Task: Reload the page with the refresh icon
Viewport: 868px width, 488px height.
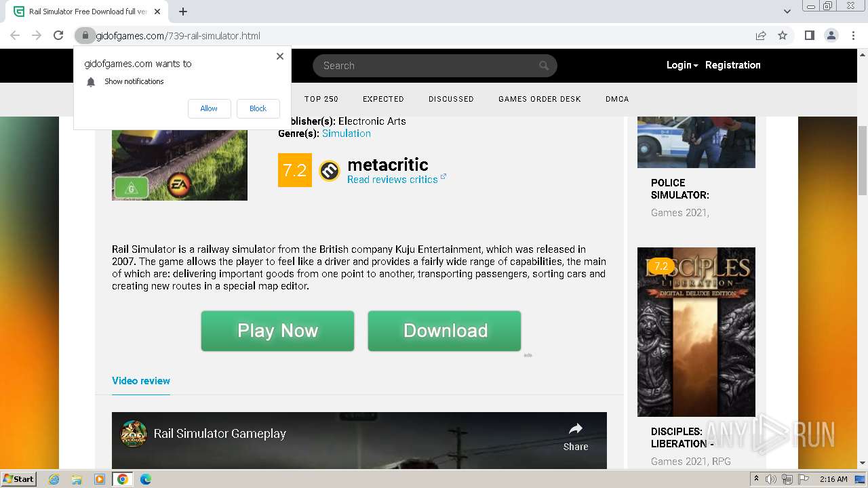Action: tap(58, 35)
